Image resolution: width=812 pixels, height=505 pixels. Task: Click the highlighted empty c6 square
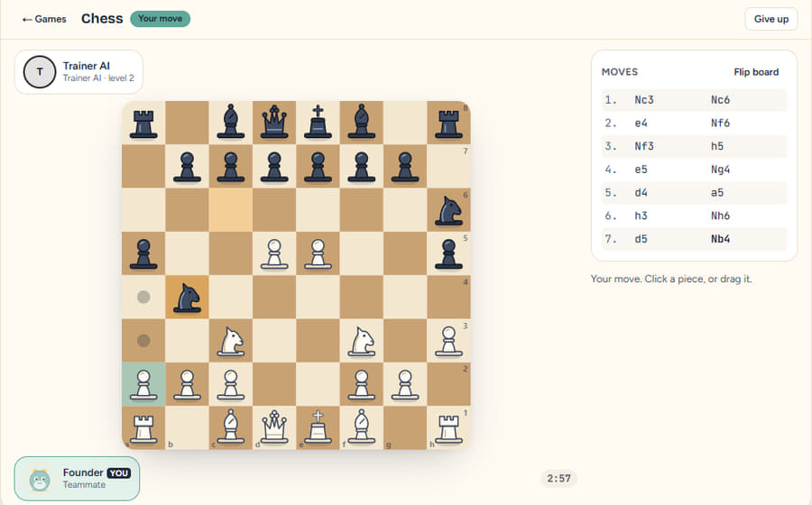(231, 210)
